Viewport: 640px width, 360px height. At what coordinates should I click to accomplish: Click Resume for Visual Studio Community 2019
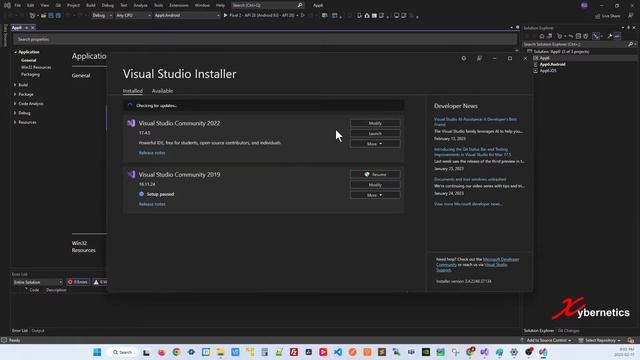pyautogui.click(x=375, y=174)
